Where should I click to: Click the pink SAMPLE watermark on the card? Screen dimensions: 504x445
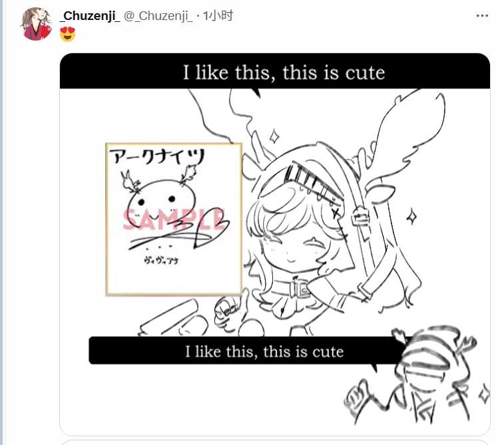pyautogui.click(x=174, y=220)
